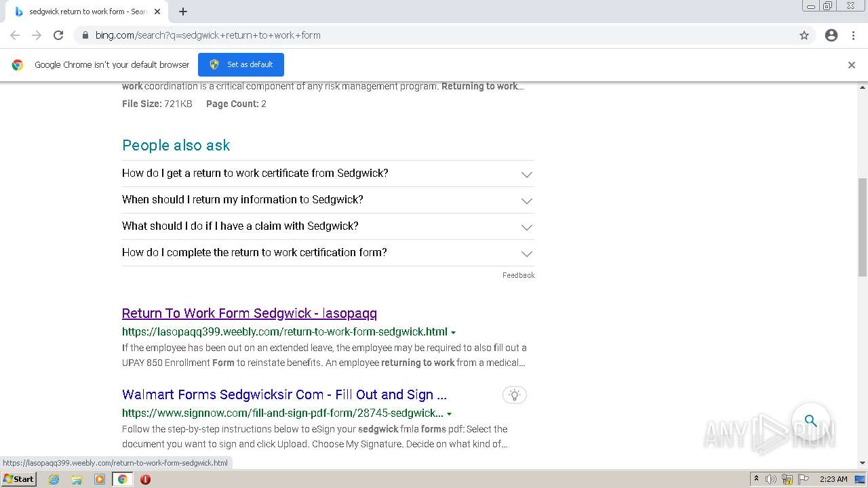The height and width of the screenshot is (488, 868).
Task: Click the green signnow.com URL text
Action: pos(283,413)
